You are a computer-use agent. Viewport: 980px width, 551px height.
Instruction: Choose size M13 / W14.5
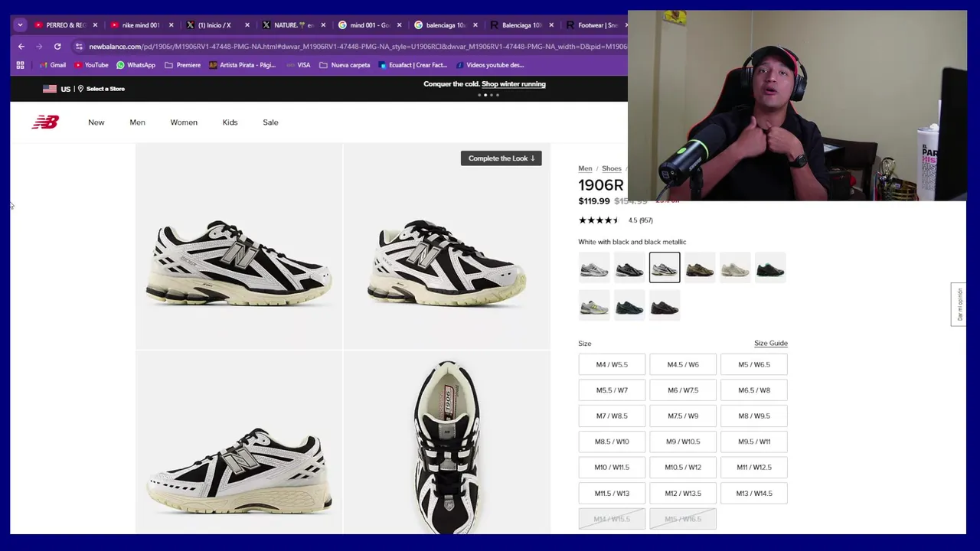[x=754, y=494]
